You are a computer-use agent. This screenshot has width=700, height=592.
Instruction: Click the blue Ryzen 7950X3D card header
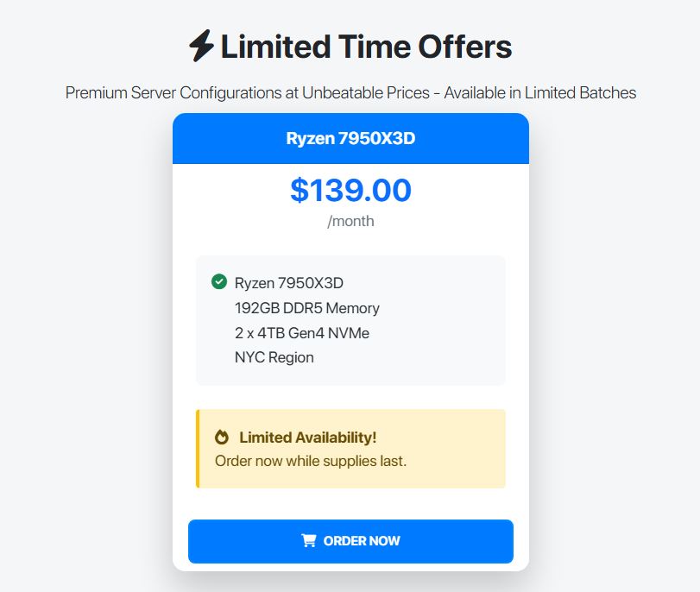[350, 138]
